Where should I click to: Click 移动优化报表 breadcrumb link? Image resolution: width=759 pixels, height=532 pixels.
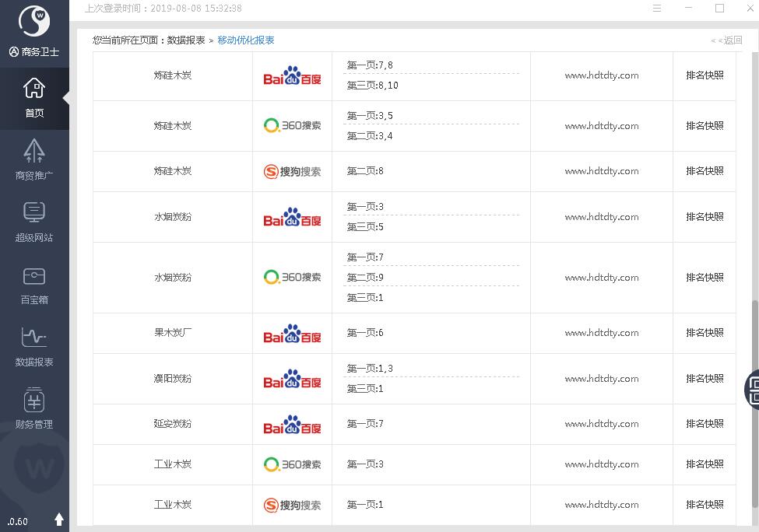coord(246,40)
